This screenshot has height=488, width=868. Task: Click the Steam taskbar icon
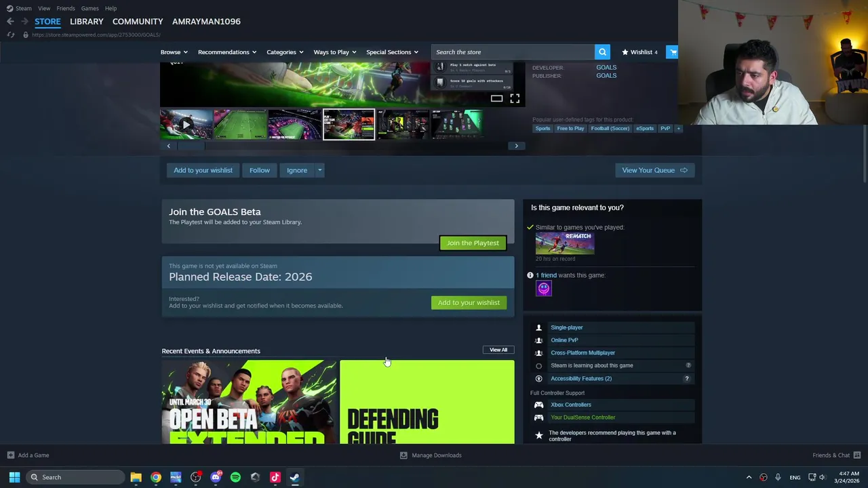(x=294, y=477)
